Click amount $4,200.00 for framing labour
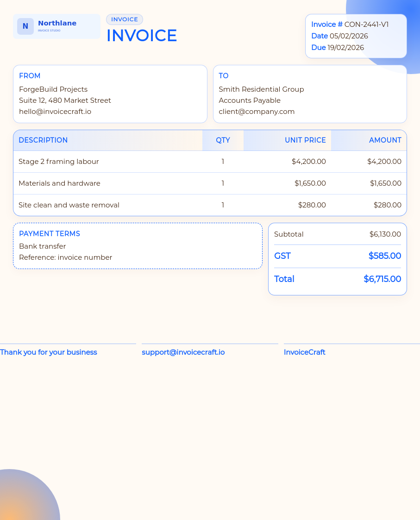Screen dimensions: 420x520 point(384,162)
